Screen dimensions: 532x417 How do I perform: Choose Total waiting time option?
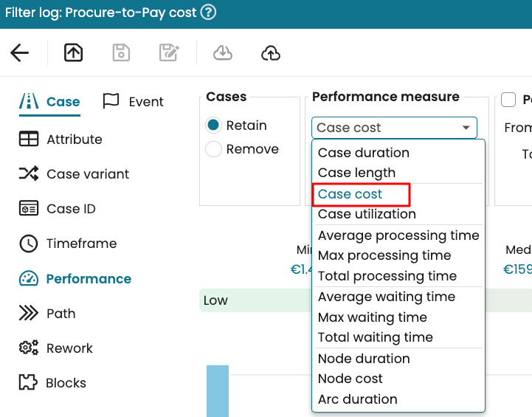[x=375, y=337]
